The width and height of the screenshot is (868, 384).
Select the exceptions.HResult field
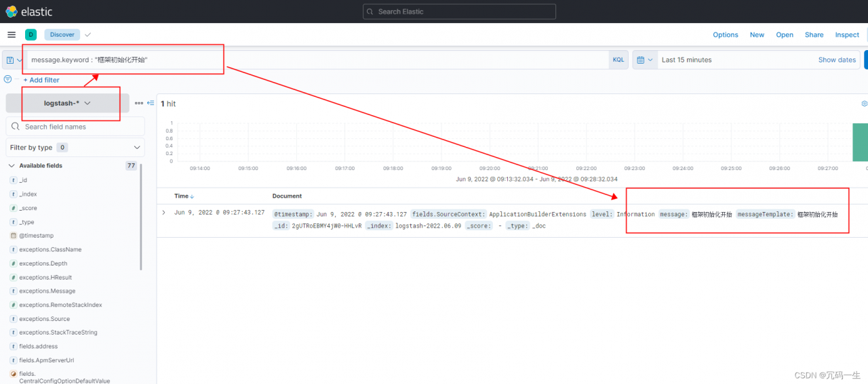pyautogui.click(x=45, y=278)
